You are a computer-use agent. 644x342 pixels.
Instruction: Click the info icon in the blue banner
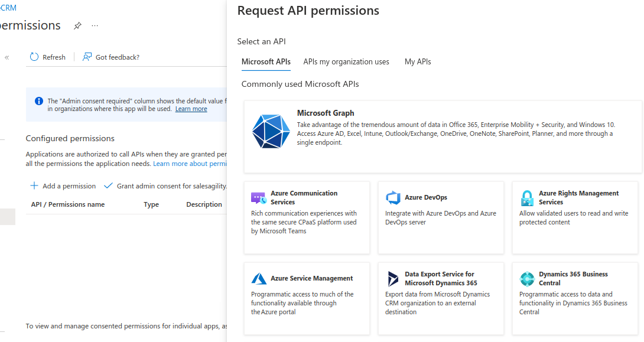pyautogui.click(x=38, y=100)
